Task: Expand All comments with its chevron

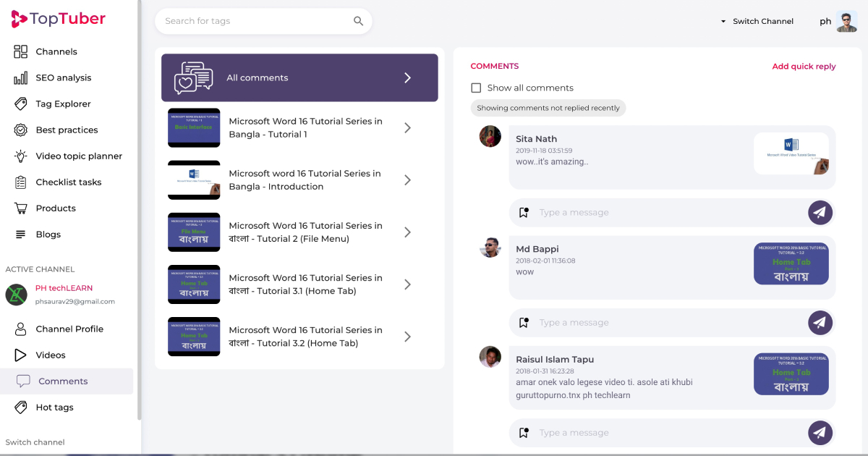Action: (407, 77)
